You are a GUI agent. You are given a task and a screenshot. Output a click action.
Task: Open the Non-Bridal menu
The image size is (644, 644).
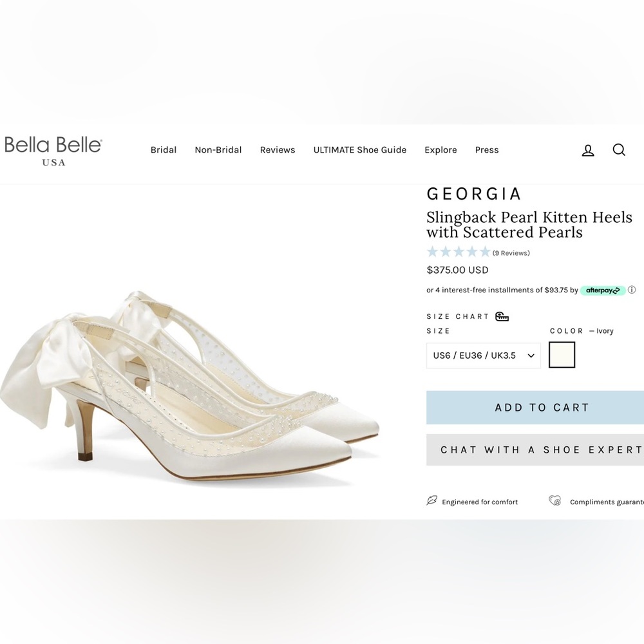pos(218,149)
